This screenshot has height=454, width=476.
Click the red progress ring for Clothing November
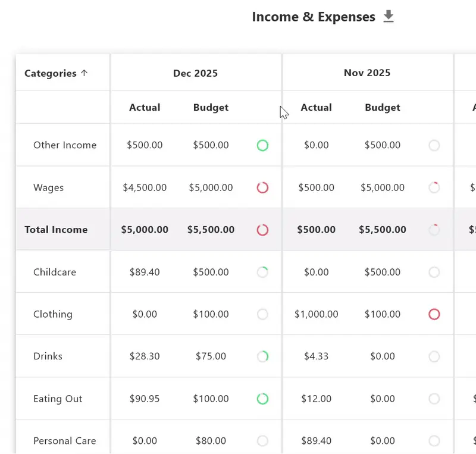[x=434, y=314]
